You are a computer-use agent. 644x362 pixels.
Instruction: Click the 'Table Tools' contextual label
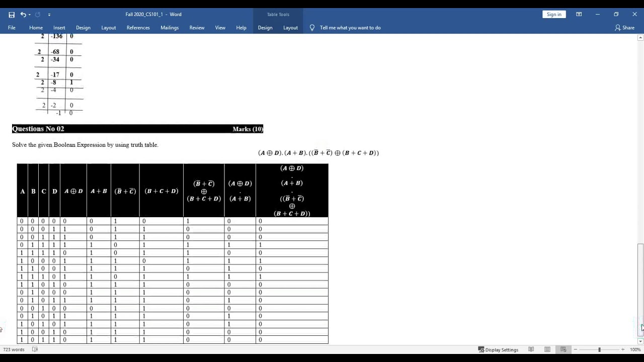pos(278,15)
